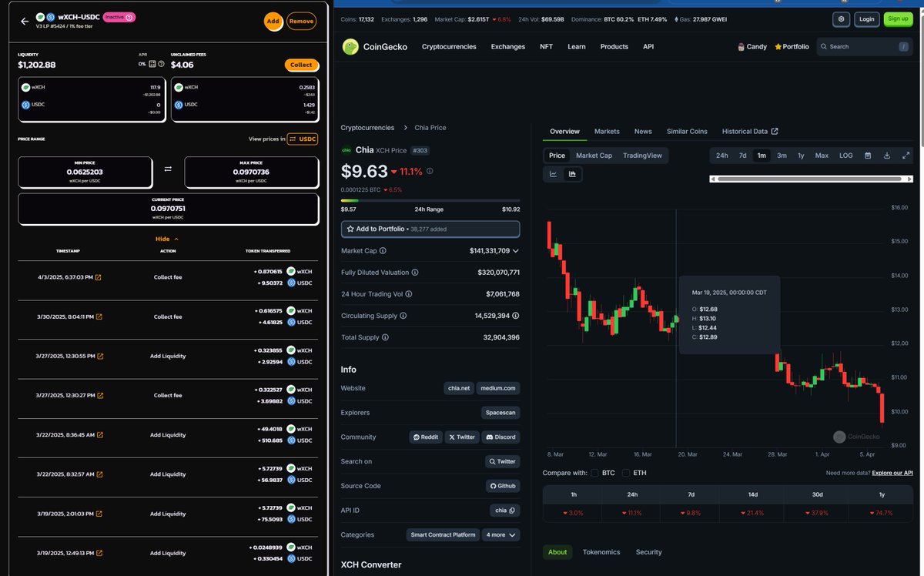Screen dimensions: 924x576
Task: Open external link for 3/22/2025 8:36:45 AM
Action: point(99,435)
